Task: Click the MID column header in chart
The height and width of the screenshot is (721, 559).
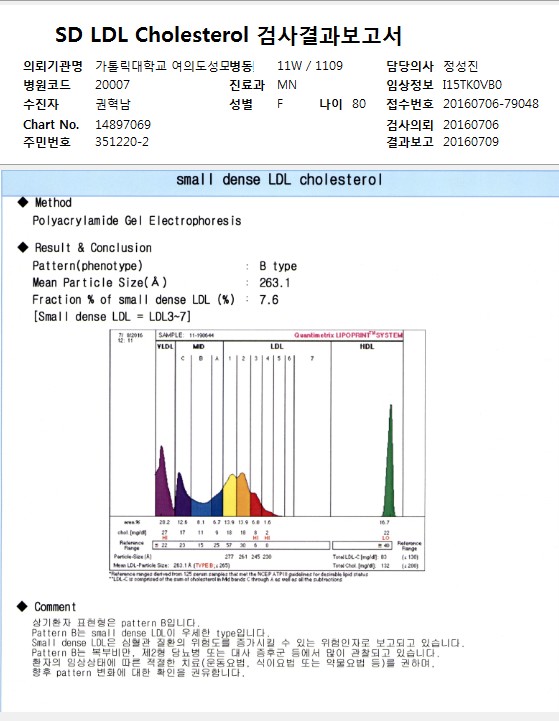Action: [199, 346]
